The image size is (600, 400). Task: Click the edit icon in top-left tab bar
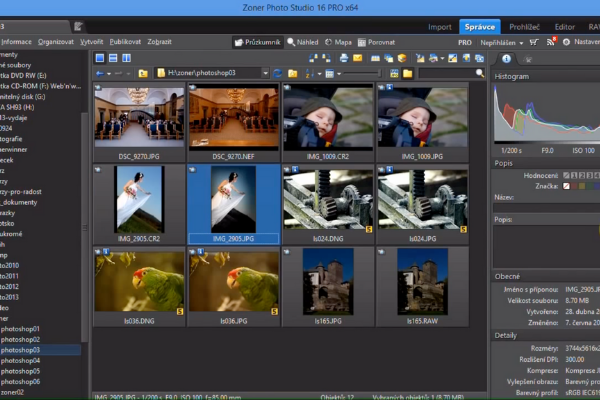tap(78, 26)
